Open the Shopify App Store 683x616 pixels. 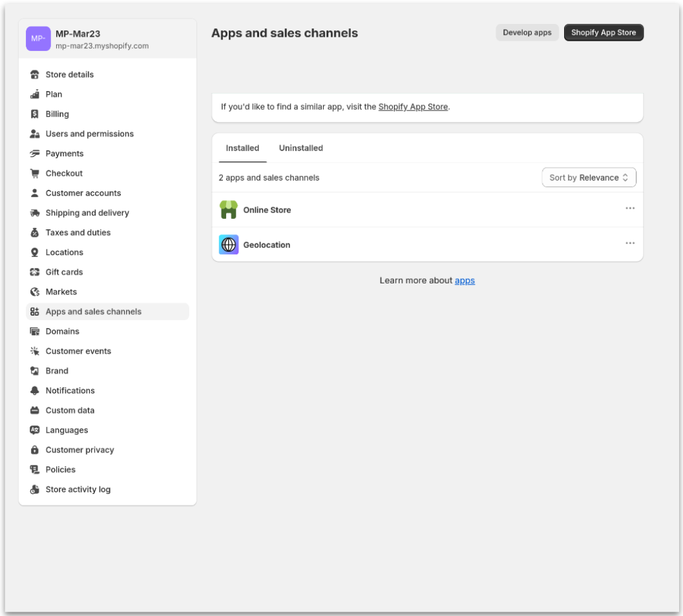(604, 32)
